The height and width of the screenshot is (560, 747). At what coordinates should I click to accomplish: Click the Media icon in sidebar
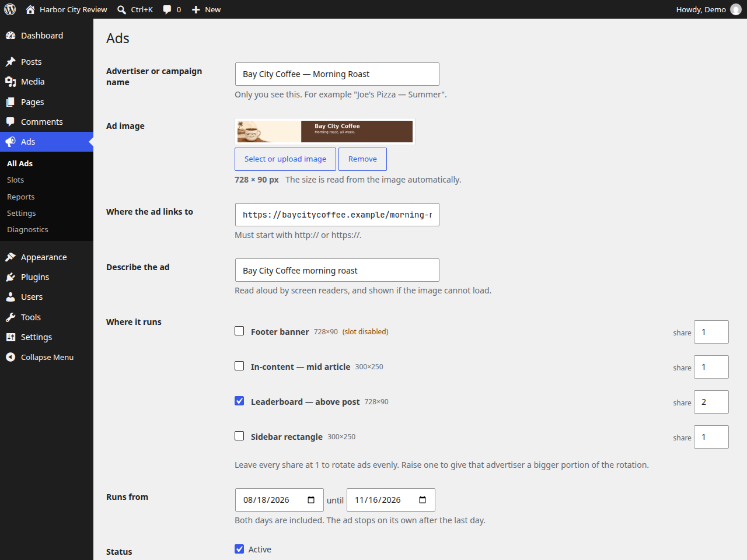[11, 82]
